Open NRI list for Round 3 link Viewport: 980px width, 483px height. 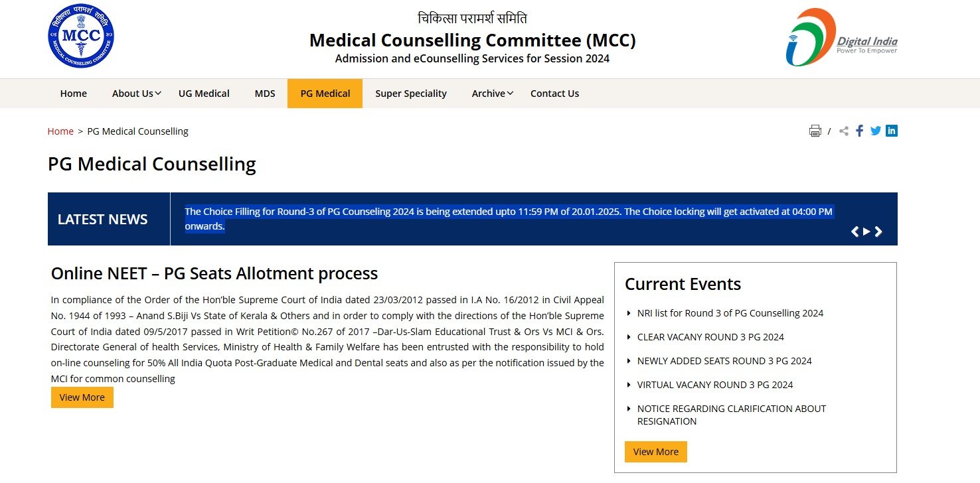pos(730,313)
